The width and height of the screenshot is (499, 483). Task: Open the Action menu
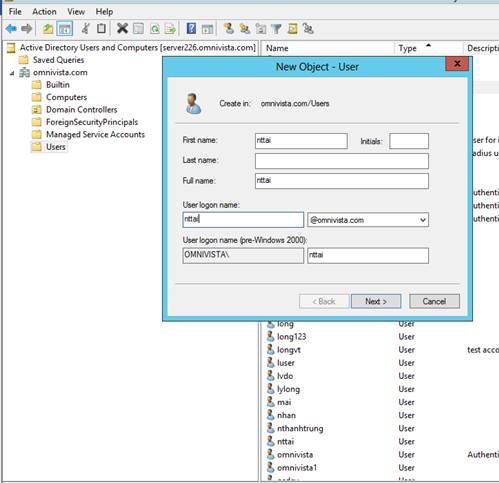[44, 12]
